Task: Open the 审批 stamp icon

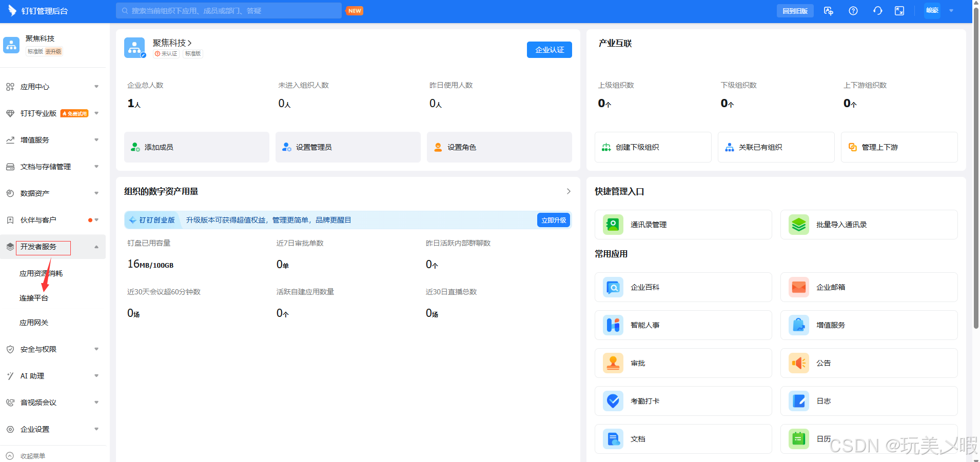Action: click(613, 363)
